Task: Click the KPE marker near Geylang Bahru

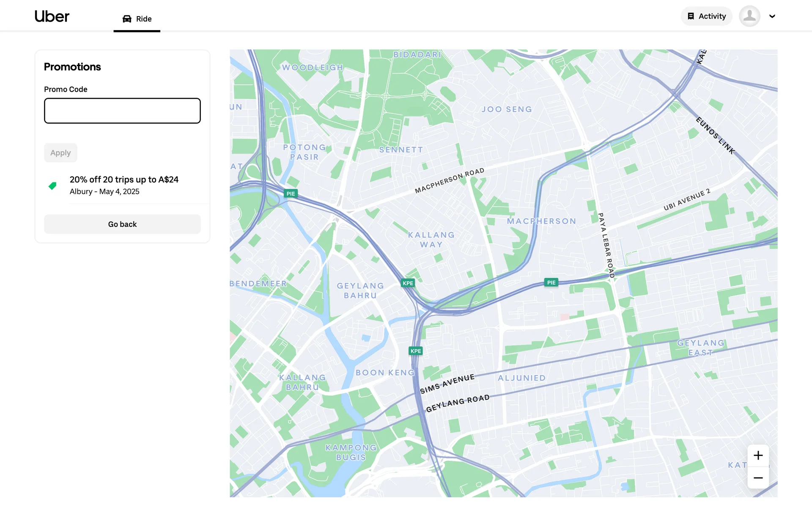Action: [x=408, y=283]
